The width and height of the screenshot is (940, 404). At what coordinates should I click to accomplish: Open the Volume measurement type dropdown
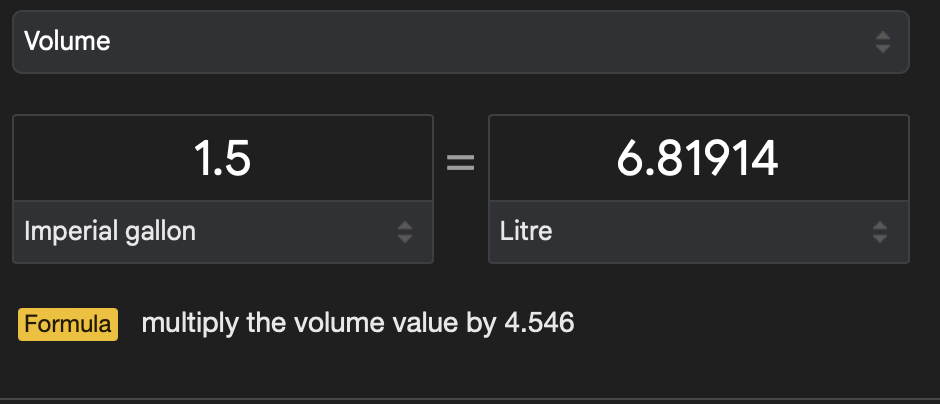pos(460,42)
